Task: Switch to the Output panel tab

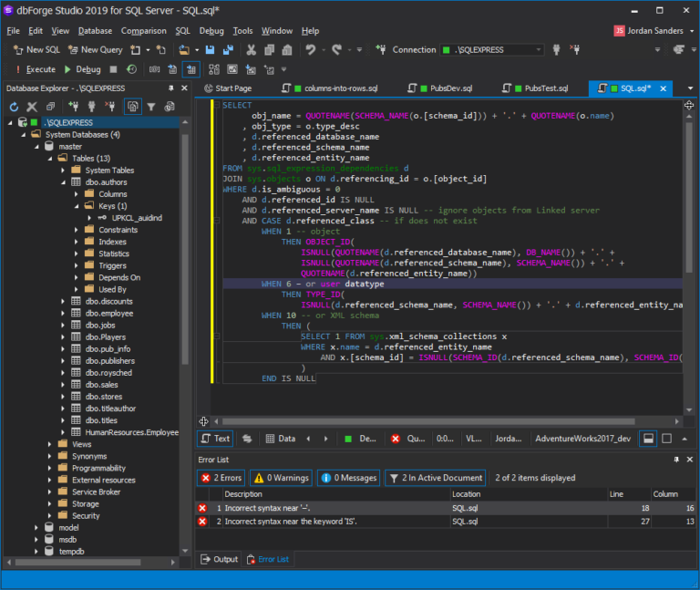Action: click(219, 559)
